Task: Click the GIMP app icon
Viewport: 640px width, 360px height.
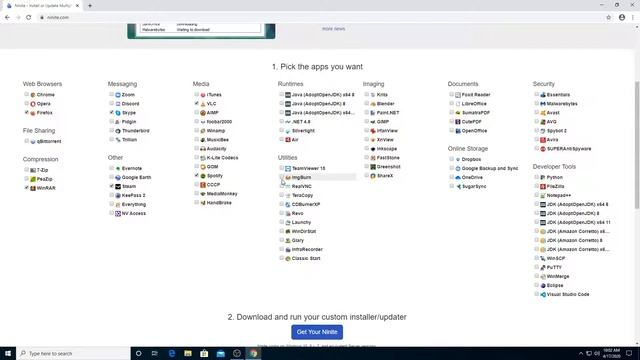Action: [x=373, y=122]
